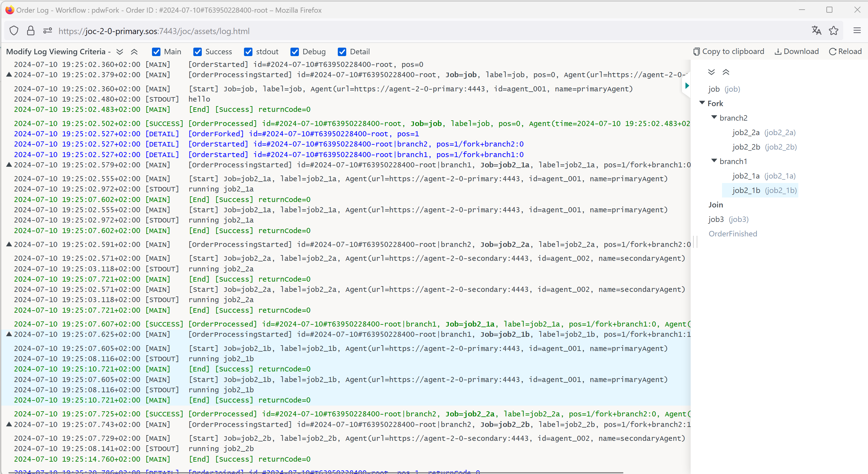Expand all tree nodes in the workflow panel

pyautogui.click(x=711, y=72)
